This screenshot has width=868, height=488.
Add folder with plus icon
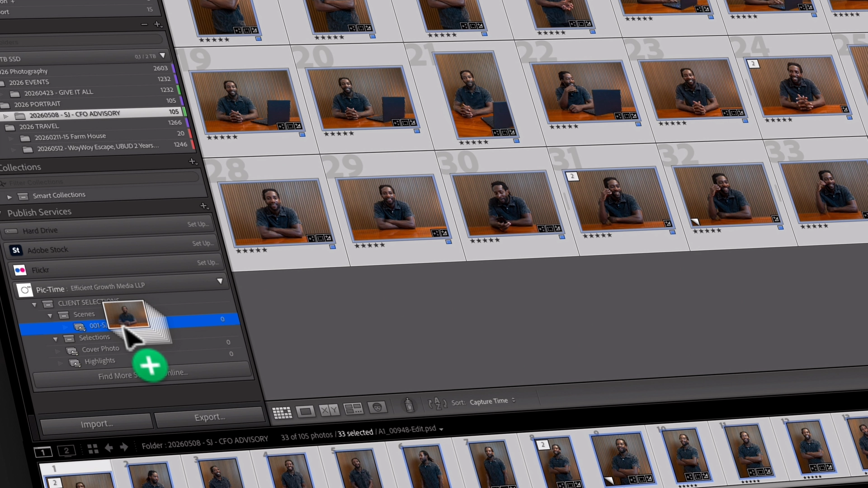coord(157,24)
